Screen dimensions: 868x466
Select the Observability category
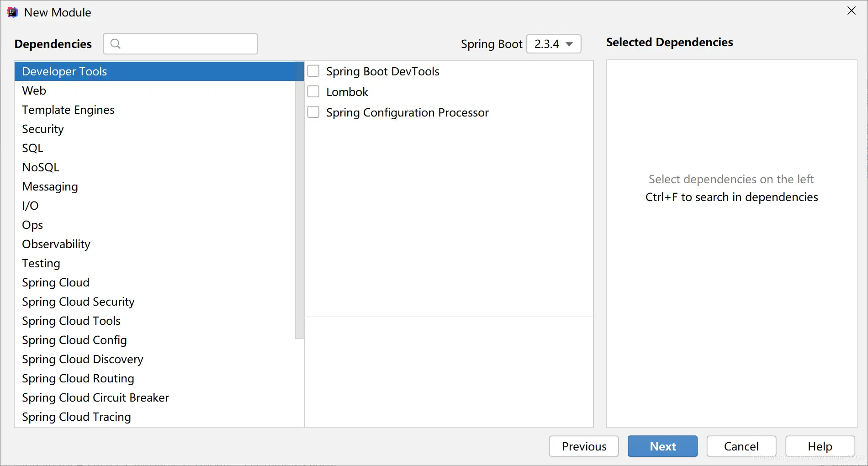tap(155, 244)
